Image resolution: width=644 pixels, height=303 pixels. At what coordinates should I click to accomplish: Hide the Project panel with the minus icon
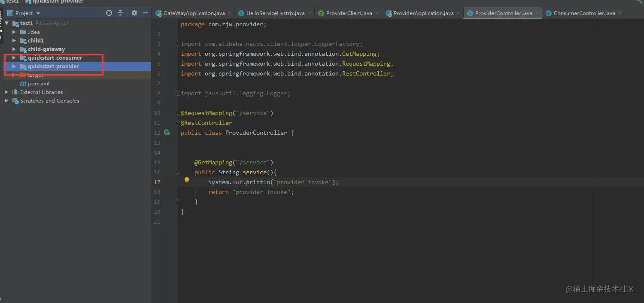click(x=146, y=13)
